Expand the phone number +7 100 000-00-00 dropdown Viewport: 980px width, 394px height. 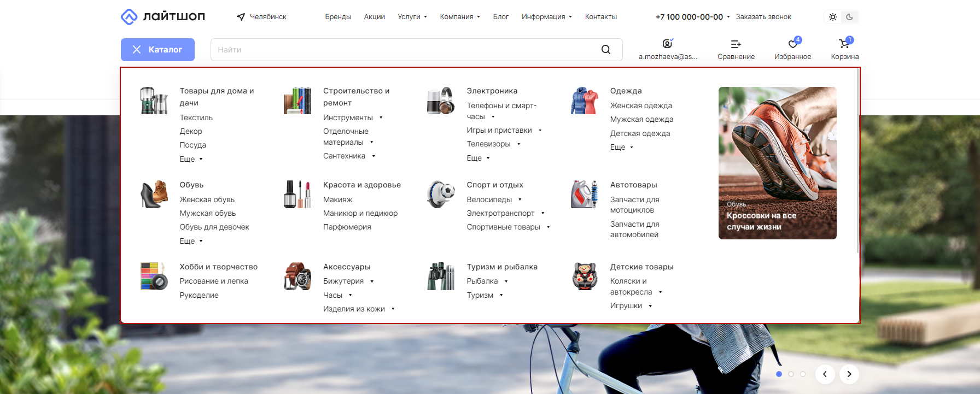tap(728, 17)
